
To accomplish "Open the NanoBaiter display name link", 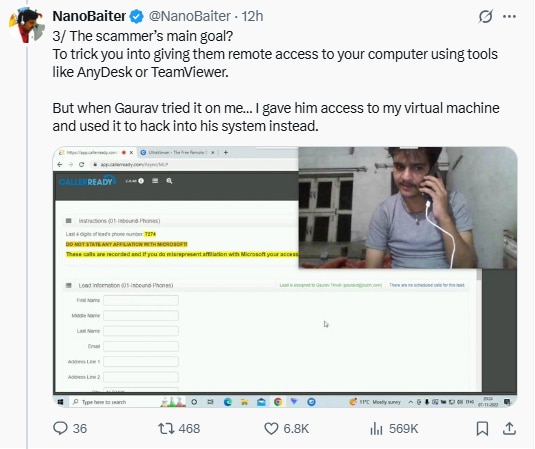I will point(89,16).
